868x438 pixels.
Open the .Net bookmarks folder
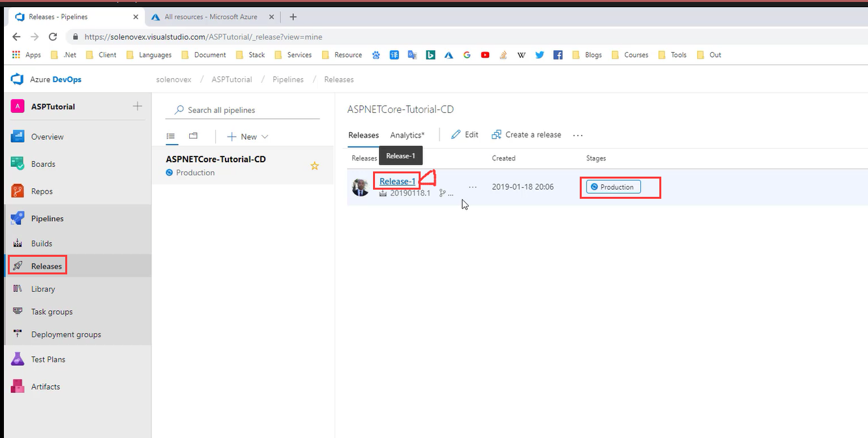(x=63, y=55)
